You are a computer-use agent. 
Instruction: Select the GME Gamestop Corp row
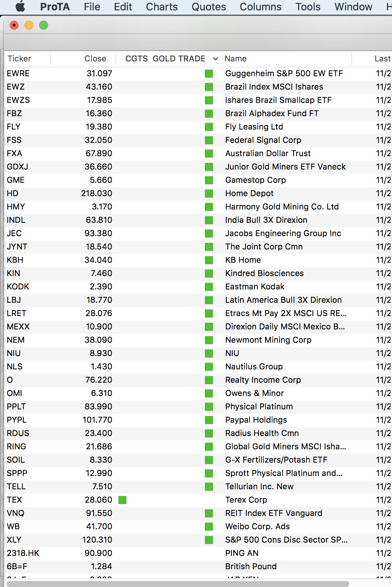click(148, 180)
